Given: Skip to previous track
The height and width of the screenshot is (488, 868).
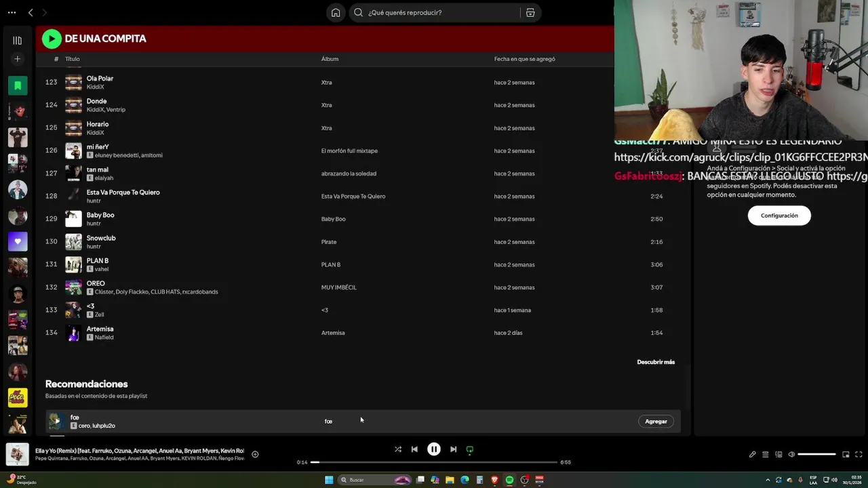Looking at the screenshot, I should tap(414, 449).
